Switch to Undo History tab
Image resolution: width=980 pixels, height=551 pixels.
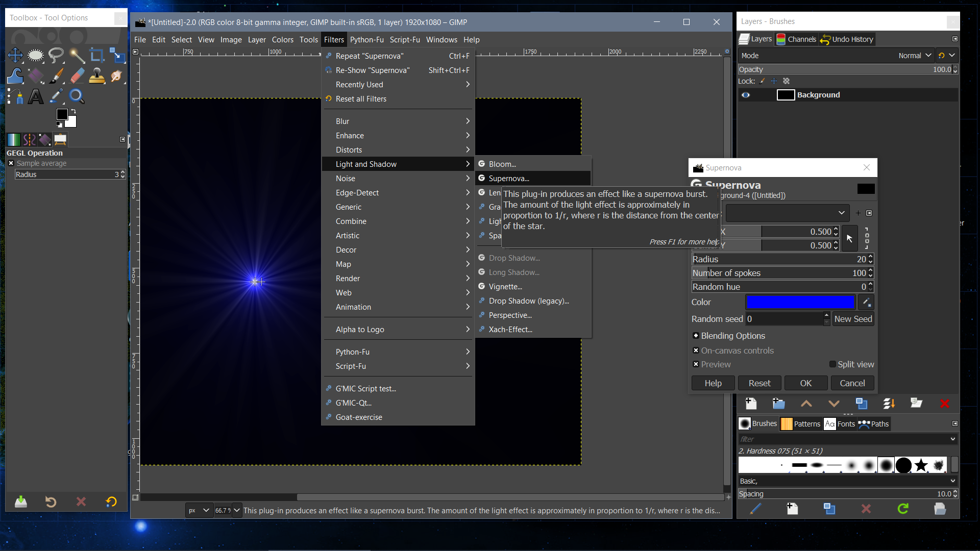point(847,39)
